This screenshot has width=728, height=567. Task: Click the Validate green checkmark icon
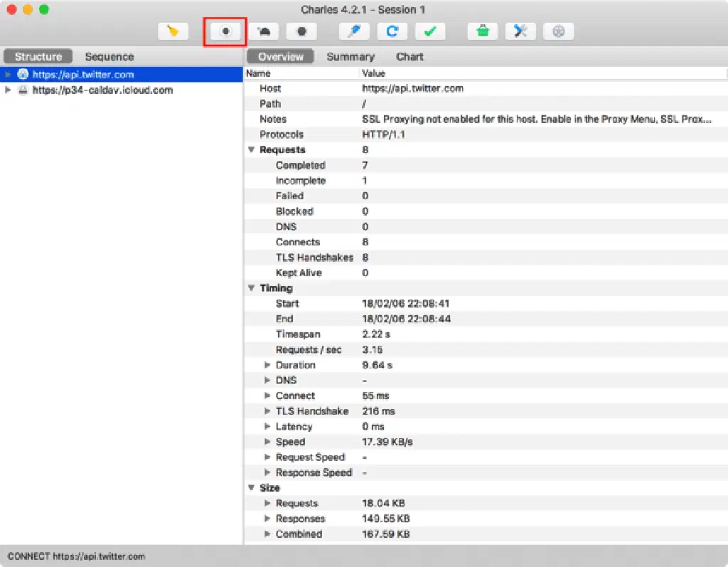(429, 31)
